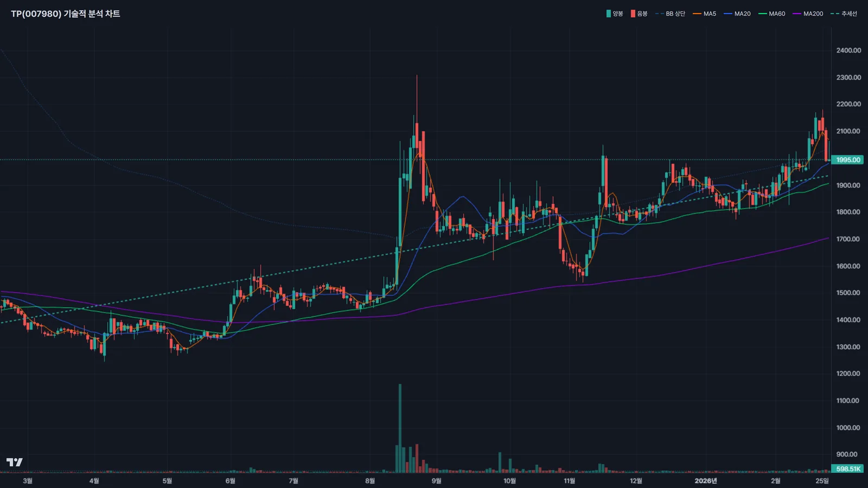Click the TP(007980) chart title
Viewport: 868px width, 488px height.
[66, 14]
